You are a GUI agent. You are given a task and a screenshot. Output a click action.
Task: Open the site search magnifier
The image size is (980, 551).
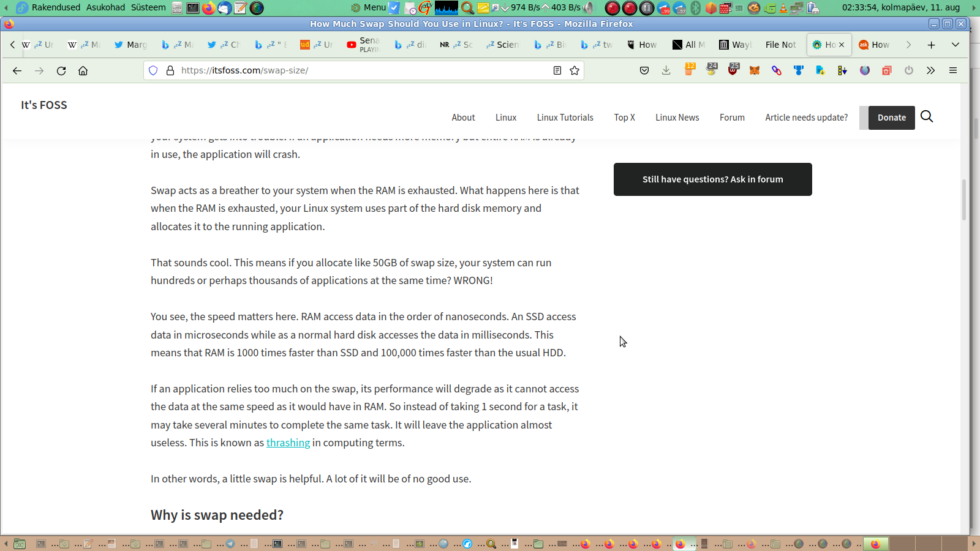(927, 116)
